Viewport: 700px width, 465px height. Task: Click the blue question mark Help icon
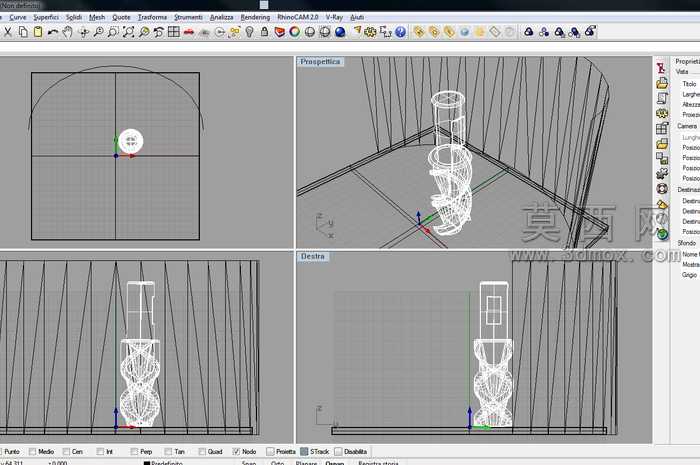point(400,32)
